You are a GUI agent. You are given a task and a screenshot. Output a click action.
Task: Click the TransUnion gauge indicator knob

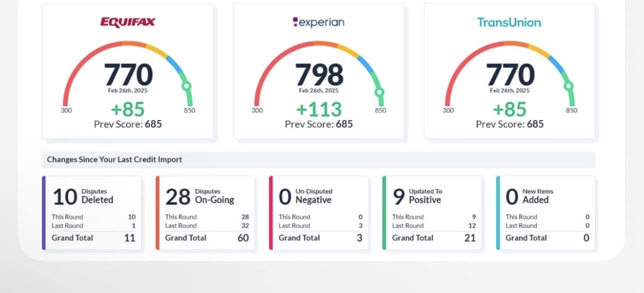[568, 87]
